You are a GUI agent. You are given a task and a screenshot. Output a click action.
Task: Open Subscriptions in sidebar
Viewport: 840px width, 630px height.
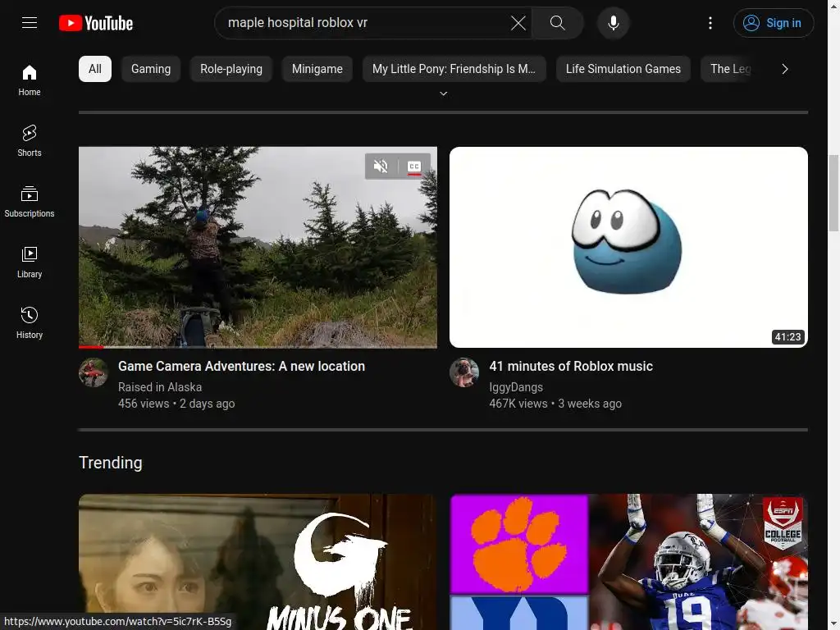(30, 202)
